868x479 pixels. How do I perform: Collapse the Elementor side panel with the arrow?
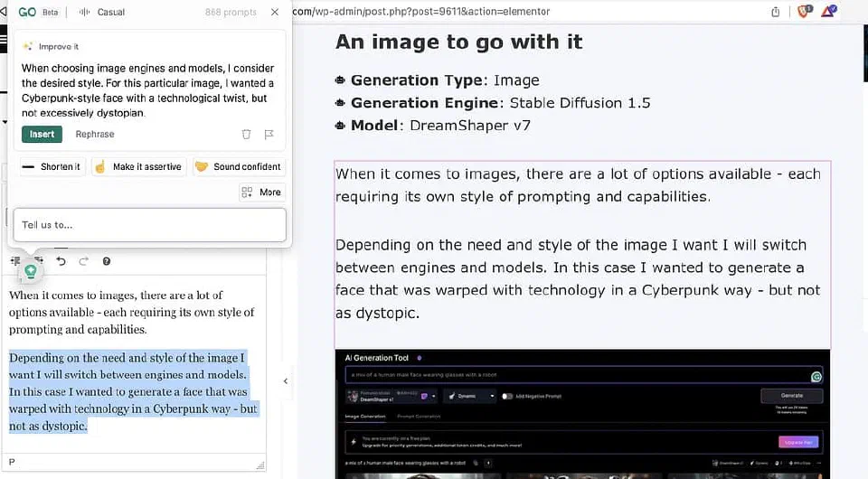pyautogui.click(x=286, y=381)
